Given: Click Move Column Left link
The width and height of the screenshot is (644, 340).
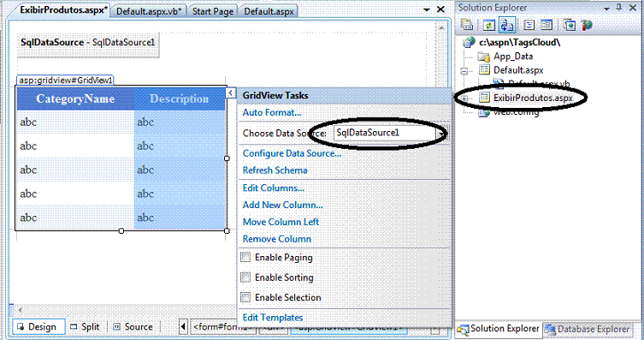Looking at the screenshot, I should [x=281, y=222].
